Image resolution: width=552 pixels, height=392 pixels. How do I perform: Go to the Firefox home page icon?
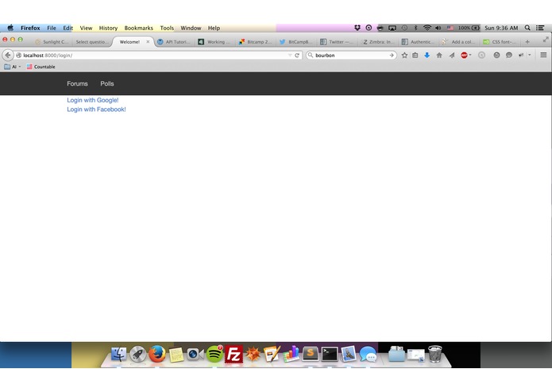tap(439, 56)
